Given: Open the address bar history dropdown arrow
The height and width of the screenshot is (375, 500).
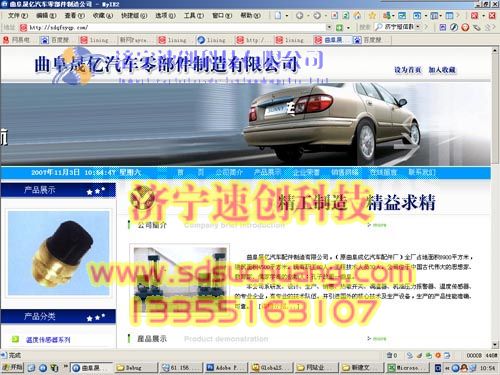Looking at the screenshot, I should (x=329, y=27).
